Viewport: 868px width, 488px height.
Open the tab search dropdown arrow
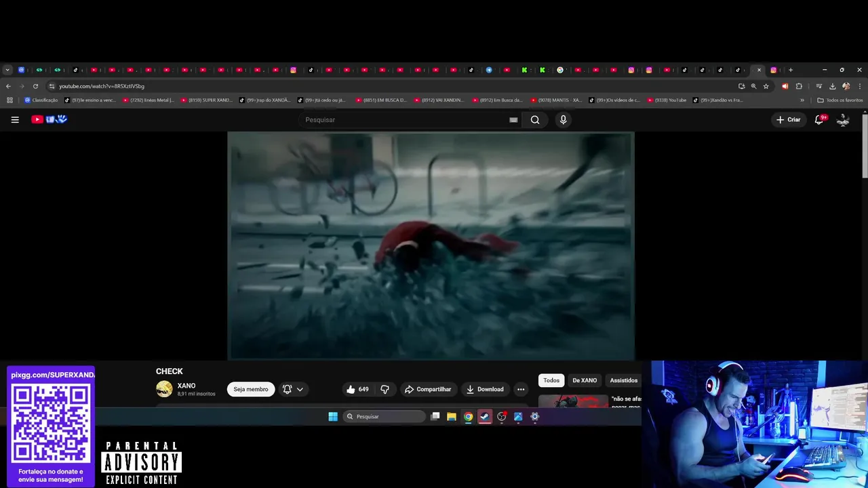[7, 70]
